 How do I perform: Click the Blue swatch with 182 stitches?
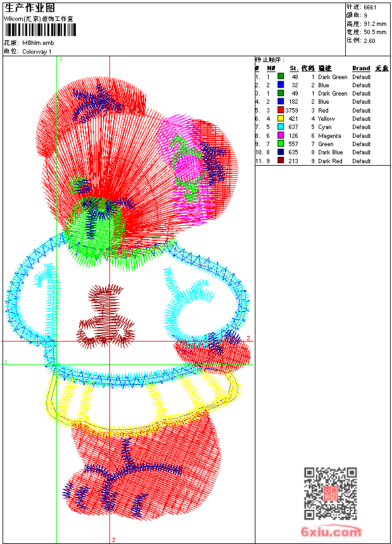281,101
